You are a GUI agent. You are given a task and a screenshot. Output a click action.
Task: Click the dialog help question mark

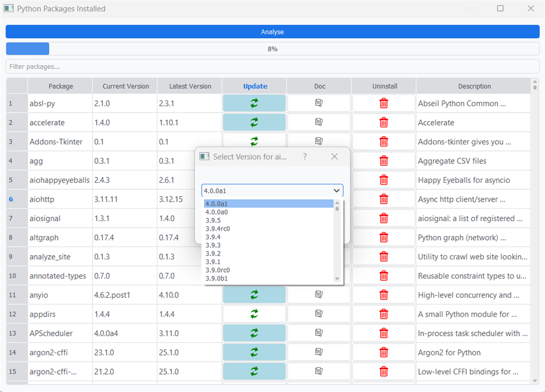pos(305,156)
